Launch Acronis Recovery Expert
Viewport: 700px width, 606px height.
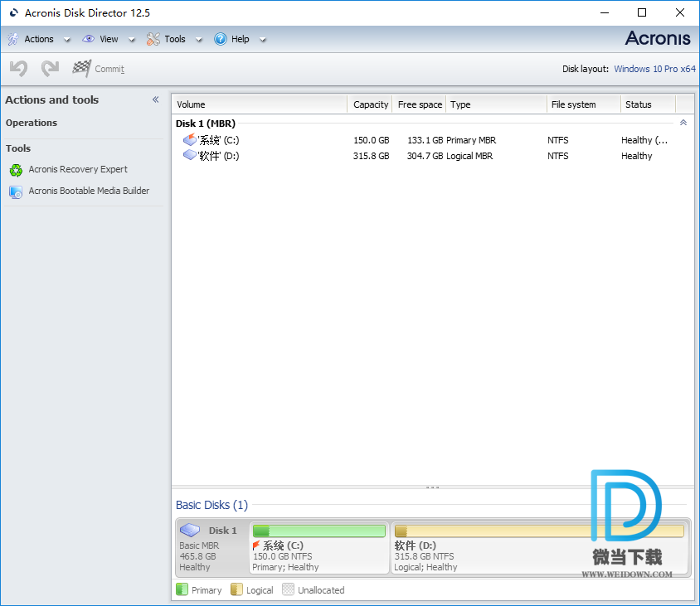(78, 170)
